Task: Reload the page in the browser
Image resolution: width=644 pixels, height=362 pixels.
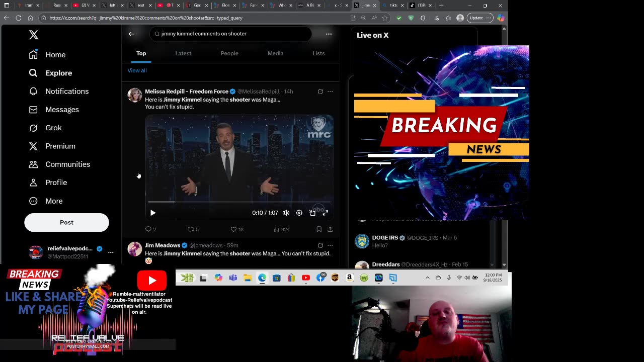Action: click(x=19, y=18)
